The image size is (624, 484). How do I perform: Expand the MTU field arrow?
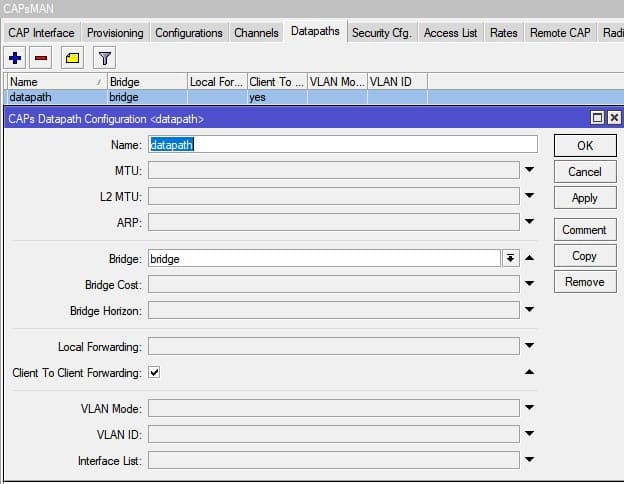[x=529, y=170]
